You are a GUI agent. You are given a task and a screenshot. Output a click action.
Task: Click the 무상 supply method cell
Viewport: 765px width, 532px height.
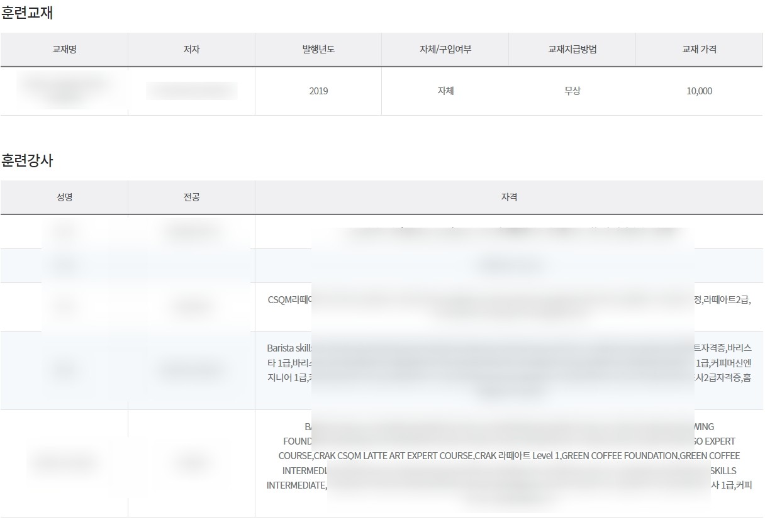point(573,91)
